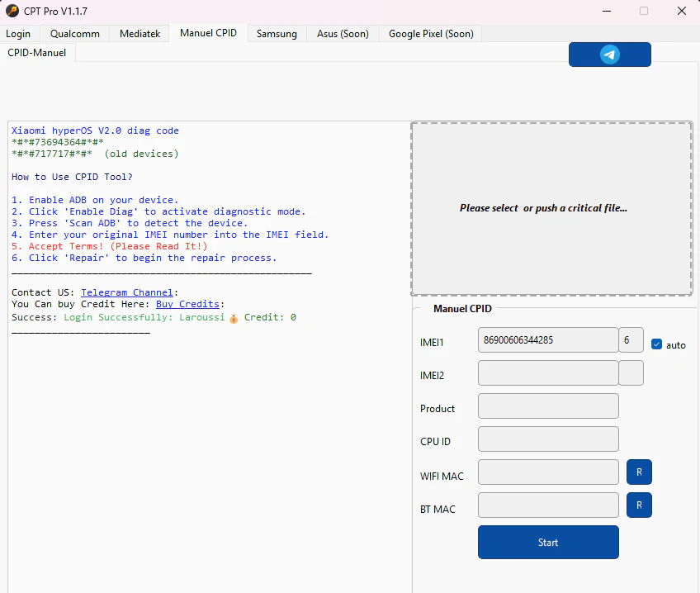Click the 'Login Successfully: Laroussi' status text
The image size is (700, 593).
[x=144, y=317]
